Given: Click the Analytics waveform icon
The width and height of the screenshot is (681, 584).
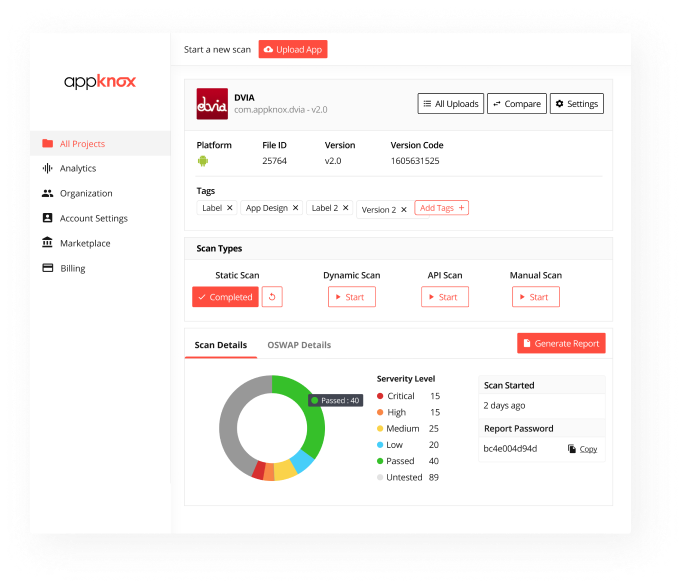Looking at the screenshot, I should pos(47,168).
